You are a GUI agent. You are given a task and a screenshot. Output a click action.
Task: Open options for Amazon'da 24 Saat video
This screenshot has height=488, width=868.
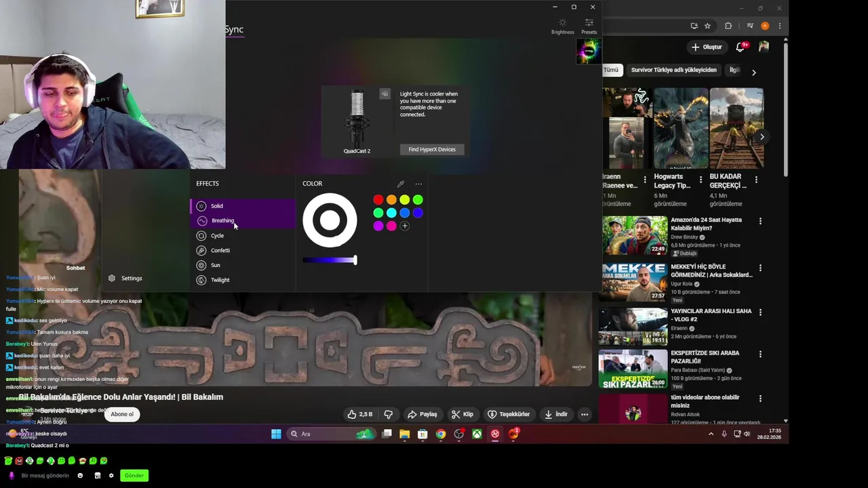[760, 221]
